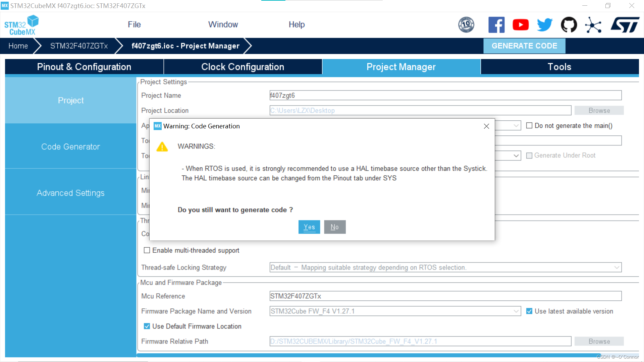Viewport: 644px width, 362px height.
Task: Open the File menu
Action: pyautogui.click(x=134, y=24)
